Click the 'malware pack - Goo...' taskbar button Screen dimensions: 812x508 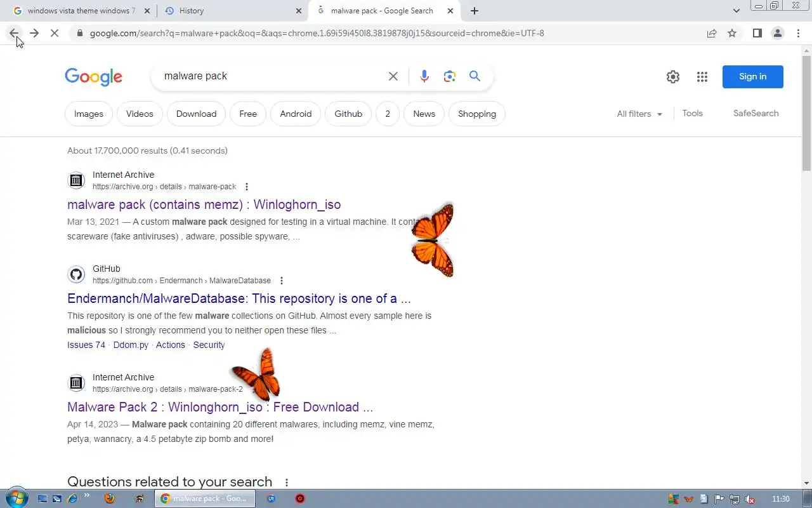coord(205,498)
